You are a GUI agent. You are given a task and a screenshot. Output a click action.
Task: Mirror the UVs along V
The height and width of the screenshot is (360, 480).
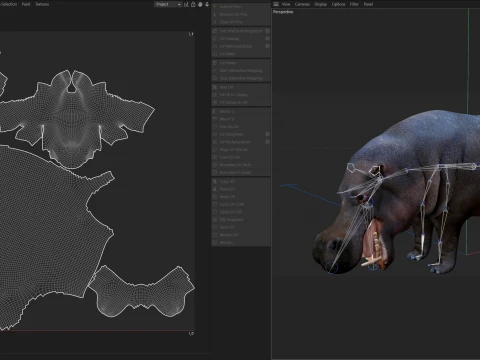click(x=241, y=119)
